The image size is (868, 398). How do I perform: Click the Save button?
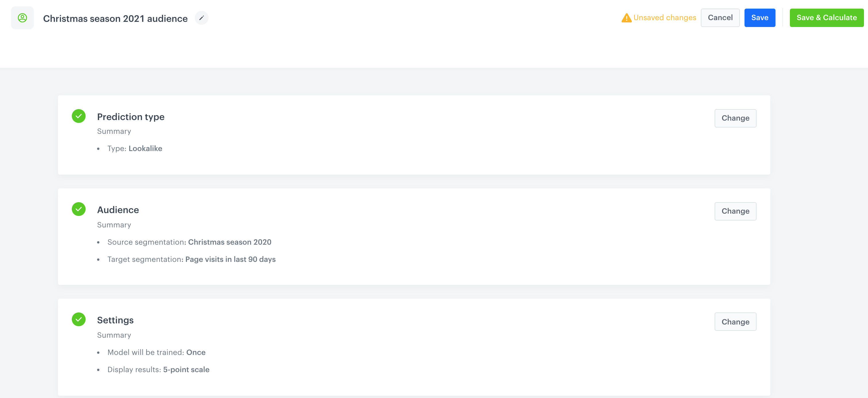[x=759, y=18]
